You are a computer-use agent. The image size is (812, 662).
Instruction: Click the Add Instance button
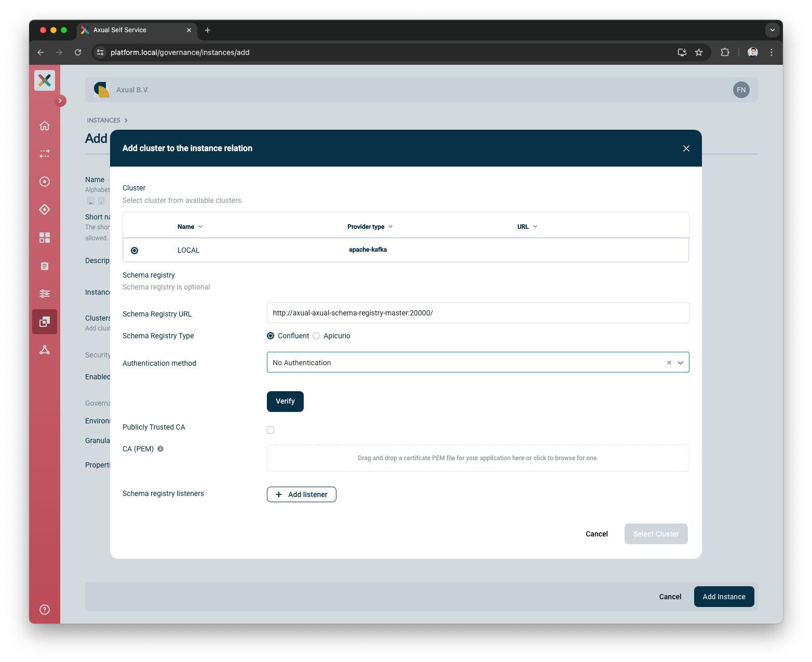point(724,597)
